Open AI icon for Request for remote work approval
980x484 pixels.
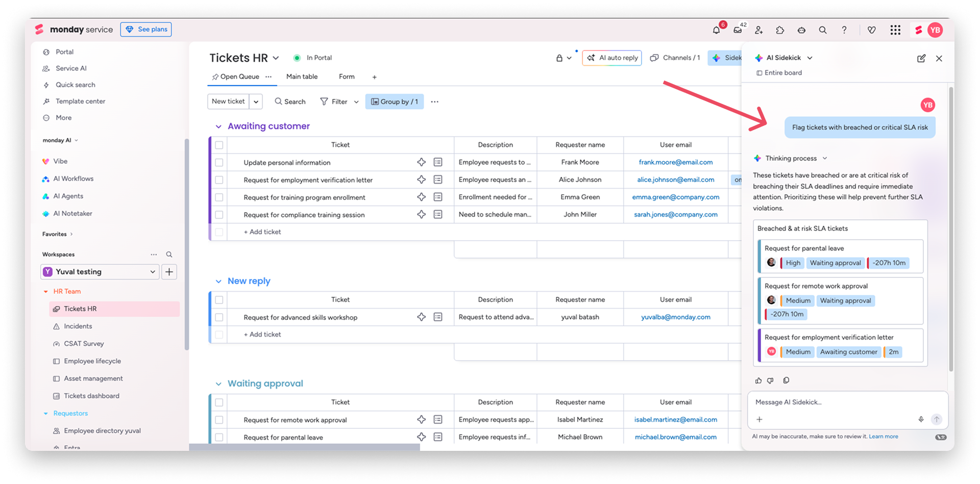(421, 419)
